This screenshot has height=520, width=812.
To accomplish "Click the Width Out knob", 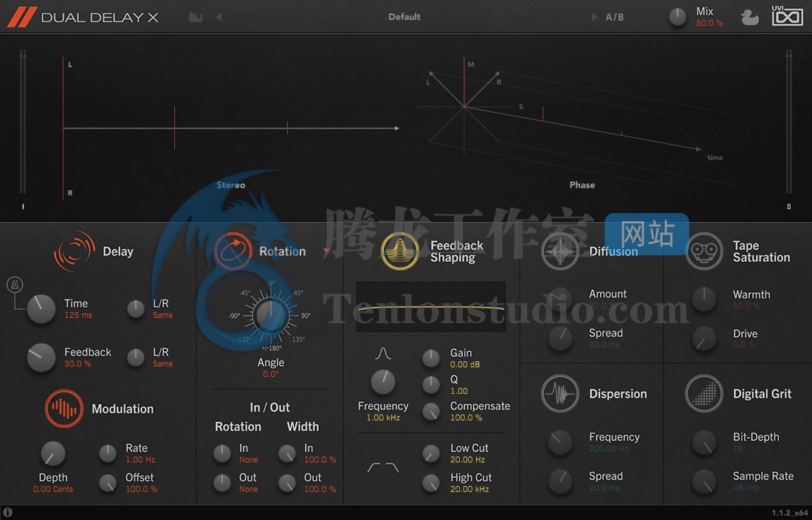I will tap(287, 483).
